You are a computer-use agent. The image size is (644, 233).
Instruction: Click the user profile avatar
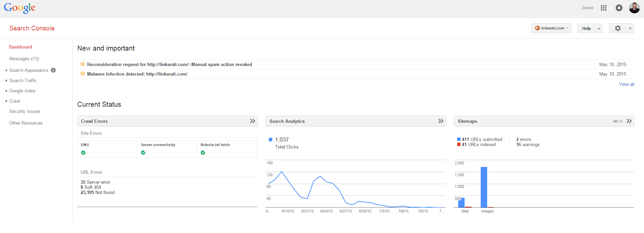tap(634, 8)
